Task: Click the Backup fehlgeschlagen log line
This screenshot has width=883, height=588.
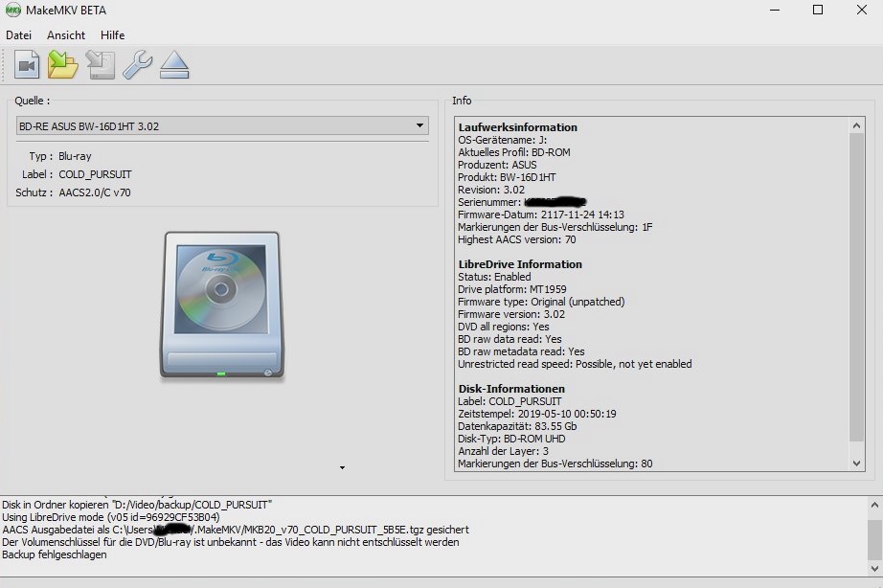Action: tap(54, 554)
